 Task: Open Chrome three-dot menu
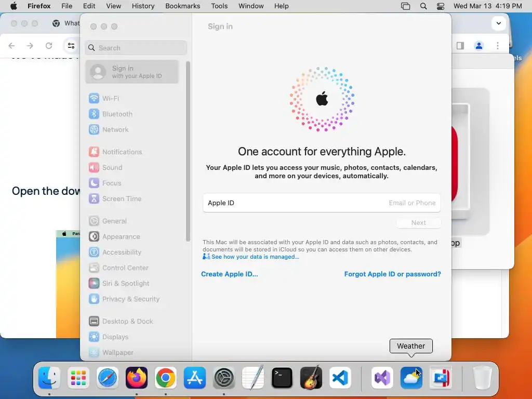click(x=498, y=46)
